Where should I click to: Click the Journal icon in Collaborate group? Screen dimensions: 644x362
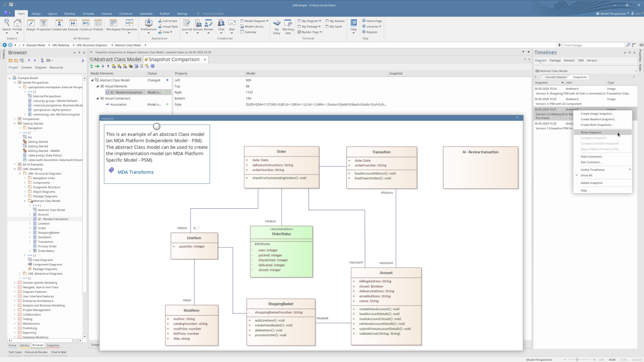click(x=187, y=24)
